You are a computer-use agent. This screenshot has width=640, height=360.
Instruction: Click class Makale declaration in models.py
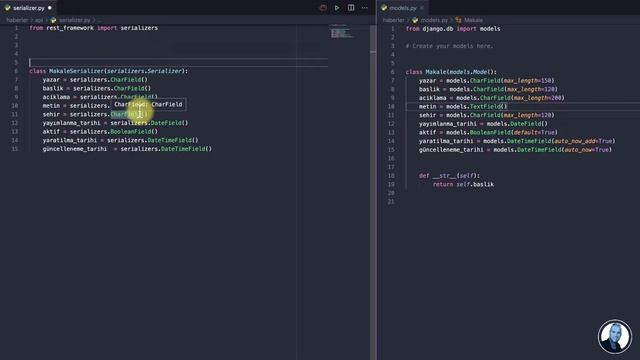pos(451,72)
